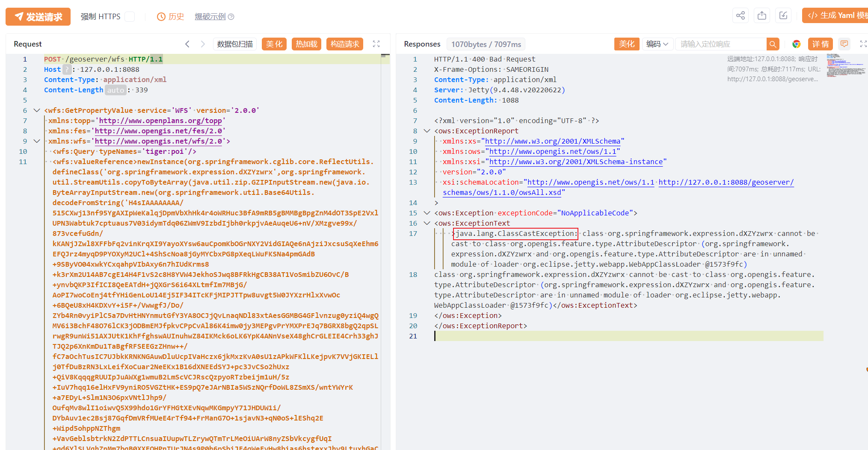Click the 'HTTP/1.1 400 Bad Request' line
This screenshot has width=868, height=450.
pyautogui.click(x=485, y=59)
